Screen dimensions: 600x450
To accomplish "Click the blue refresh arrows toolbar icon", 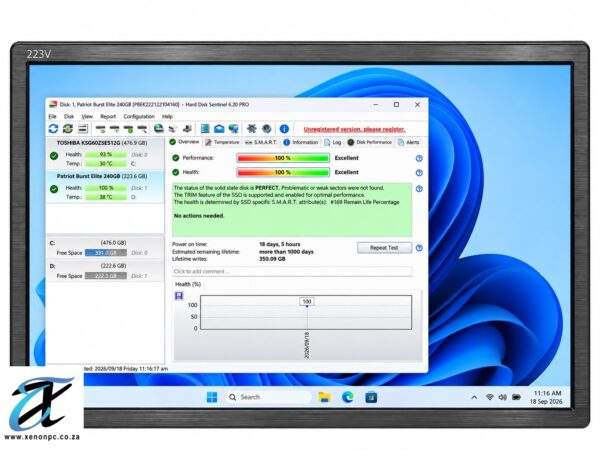I will coord(53,129).
